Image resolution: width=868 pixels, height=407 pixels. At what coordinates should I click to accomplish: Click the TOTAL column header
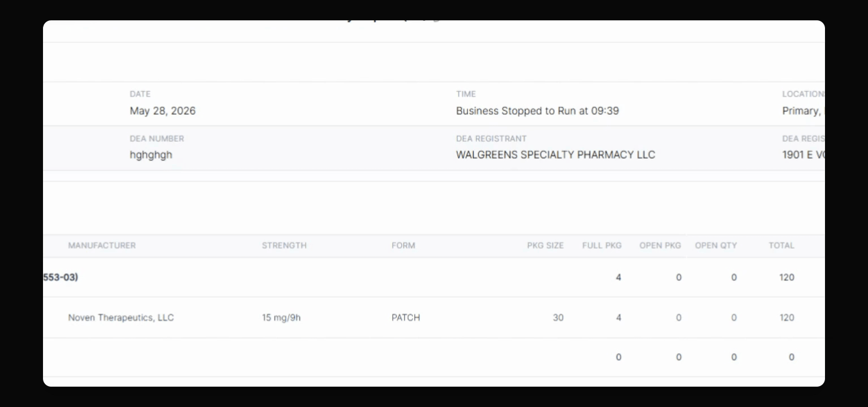(x=781, y=245)
